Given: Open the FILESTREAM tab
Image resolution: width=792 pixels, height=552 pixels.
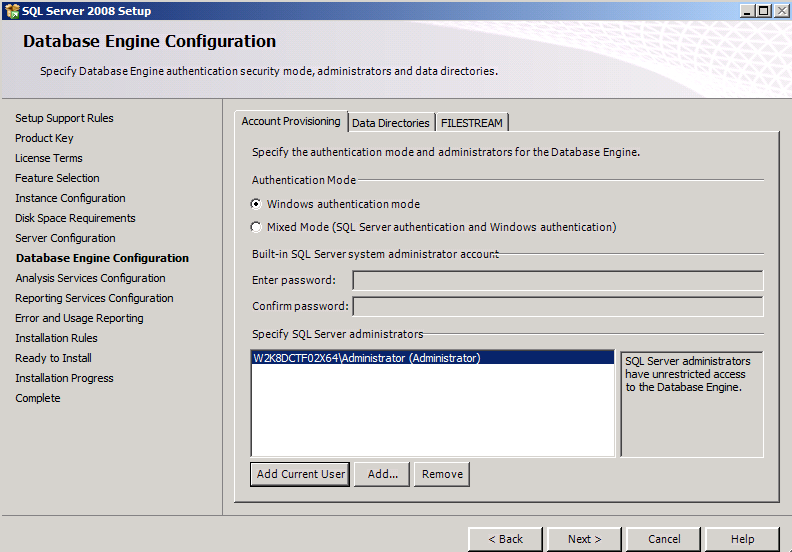Looking at the screenshot, I should [x=472, y=123].
